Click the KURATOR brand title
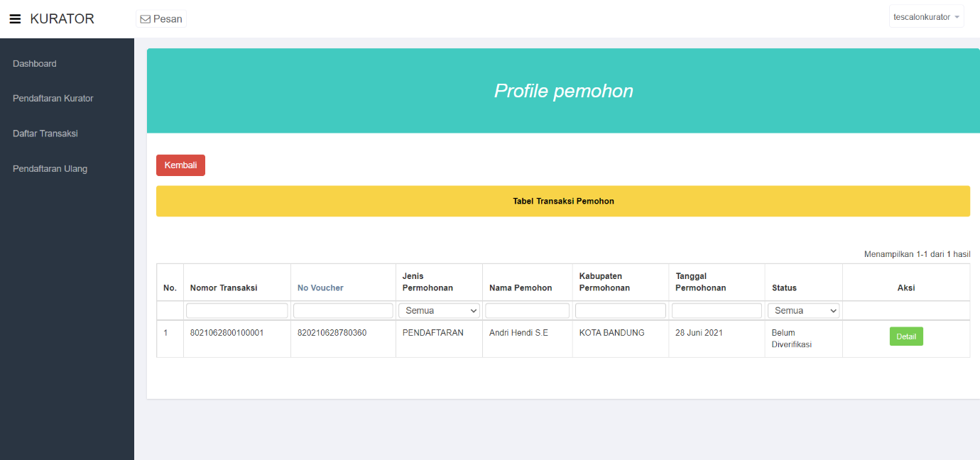The width and height of the screenshot is (980, 460). pyautogui.click(x=62, y=19)
